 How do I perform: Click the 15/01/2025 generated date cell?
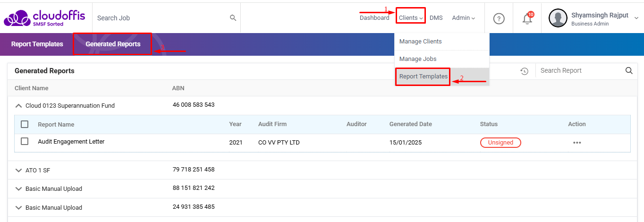coord(406,143)
